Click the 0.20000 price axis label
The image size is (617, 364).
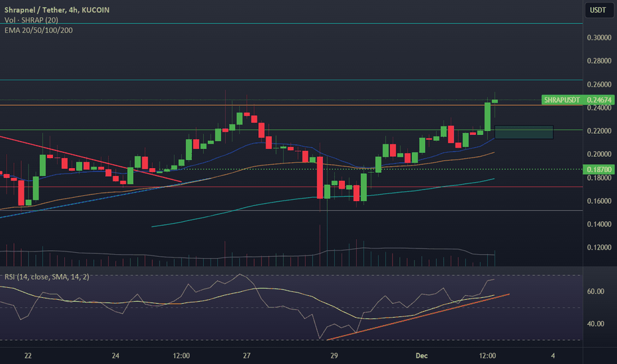(x=599, y=154)
